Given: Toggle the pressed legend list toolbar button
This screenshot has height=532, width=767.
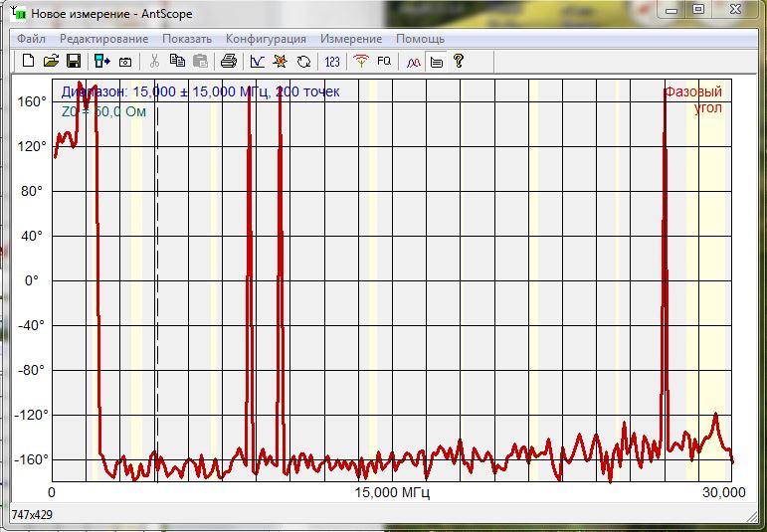Looking at the screenshot, I should pyautogui.click(x=436, y=61).
